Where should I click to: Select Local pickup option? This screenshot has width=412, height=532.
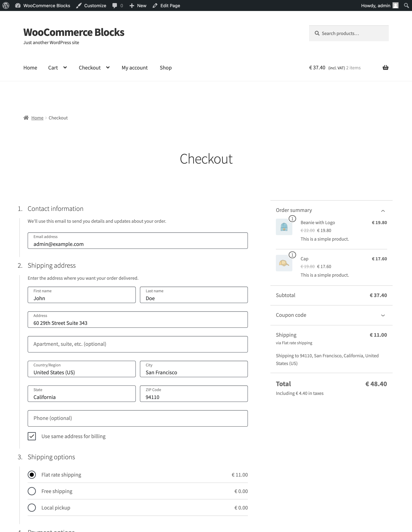[32, 508]
